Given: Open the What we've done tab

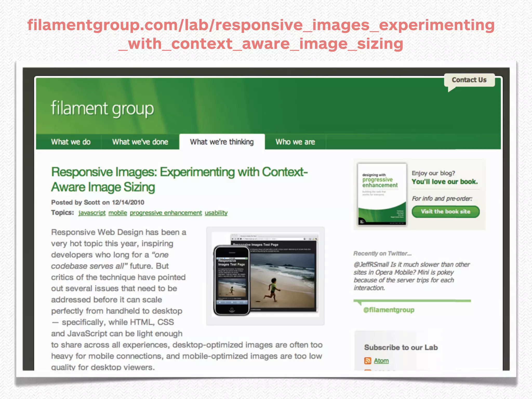Looking at the screenshot, I should point(140,142).
